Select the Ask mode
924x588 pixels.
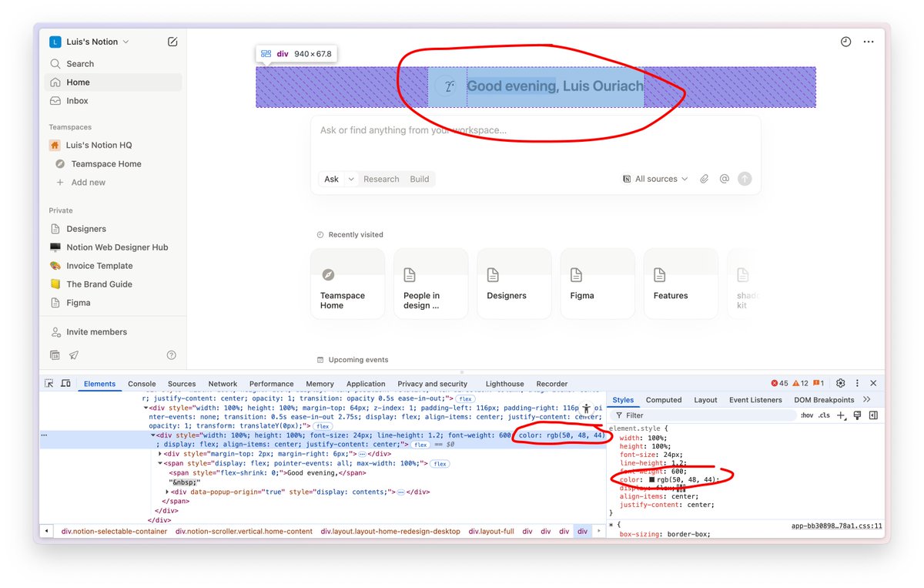pos(331,180)
